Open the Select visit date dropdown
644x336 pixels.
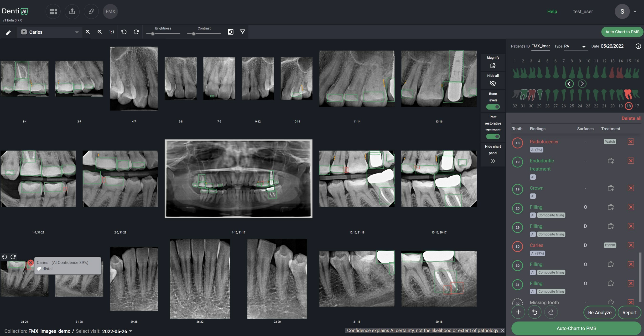point(130,331)
